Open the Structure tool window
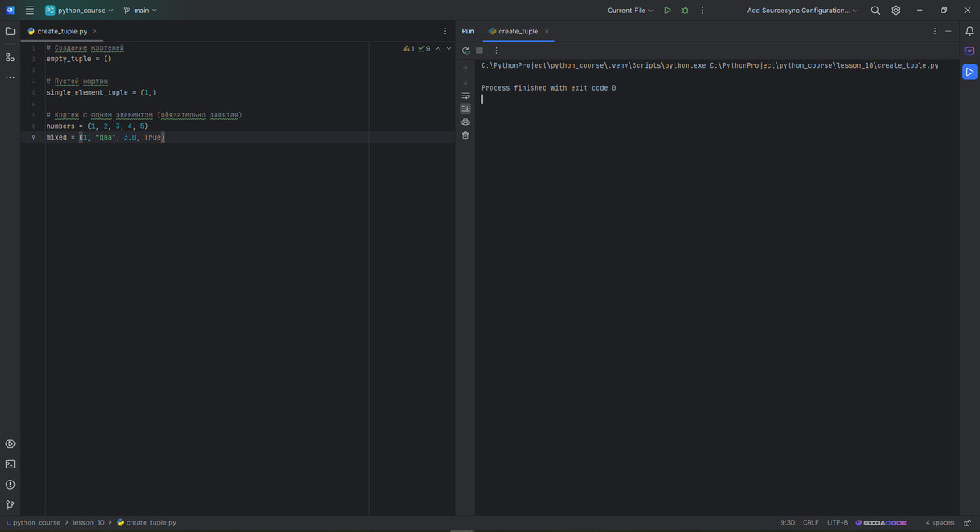This screenshot has width=980, height=532. tap(10, 57)
